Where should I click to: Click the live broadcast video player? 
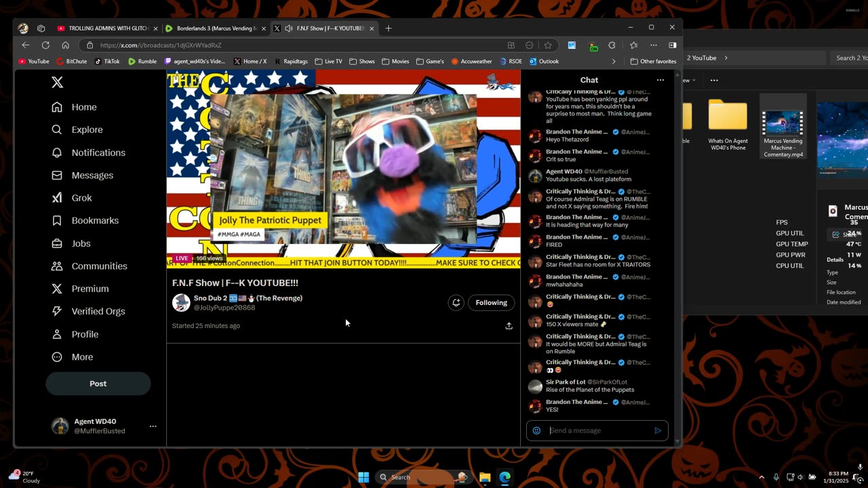(343, 169)
